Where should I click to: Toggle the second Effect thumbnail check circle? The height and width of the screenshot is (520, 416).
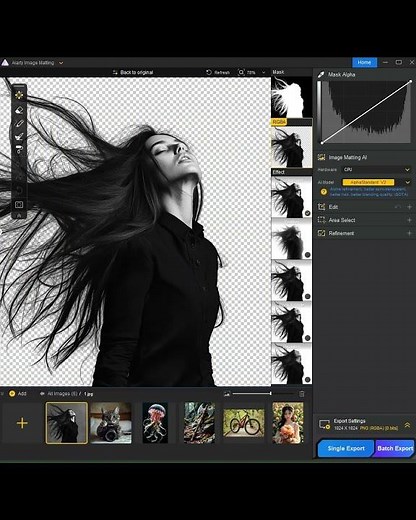click(x=307, y=255)
